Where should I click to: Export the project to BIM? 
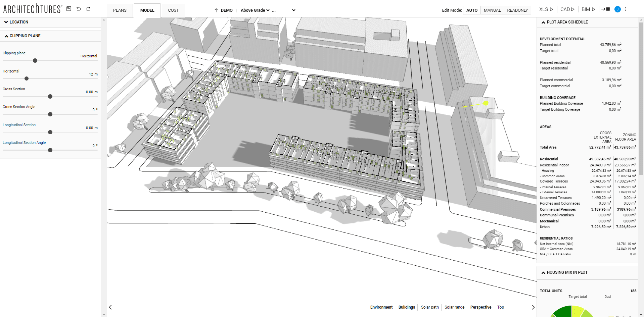click(588, 9)
